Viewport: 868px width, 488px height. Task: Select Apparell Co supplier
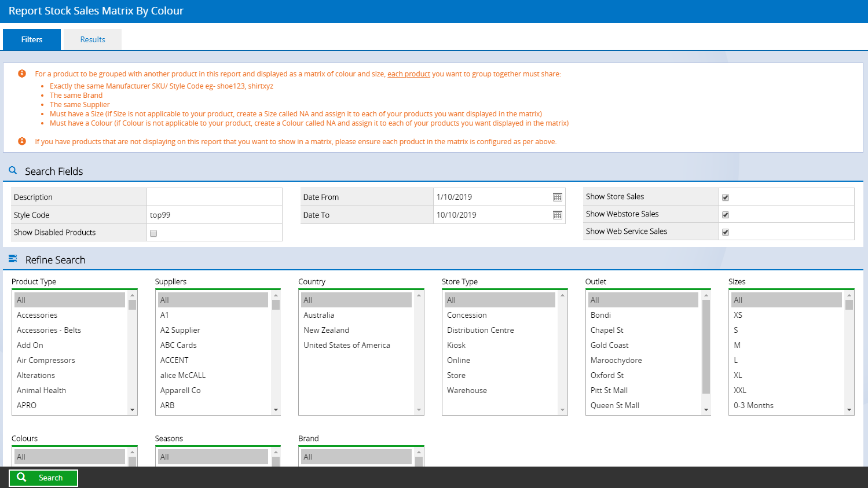click(213, 390)
